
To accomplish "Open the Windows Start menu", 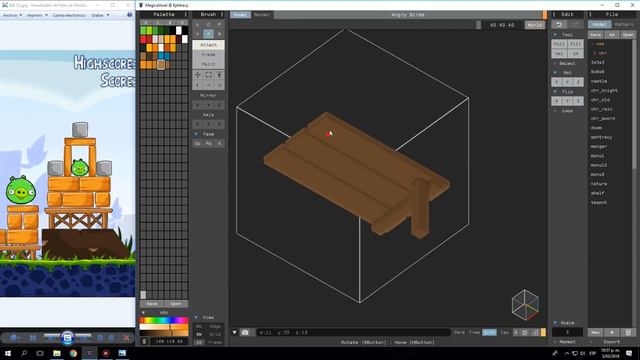I will (x=8, y=353).
